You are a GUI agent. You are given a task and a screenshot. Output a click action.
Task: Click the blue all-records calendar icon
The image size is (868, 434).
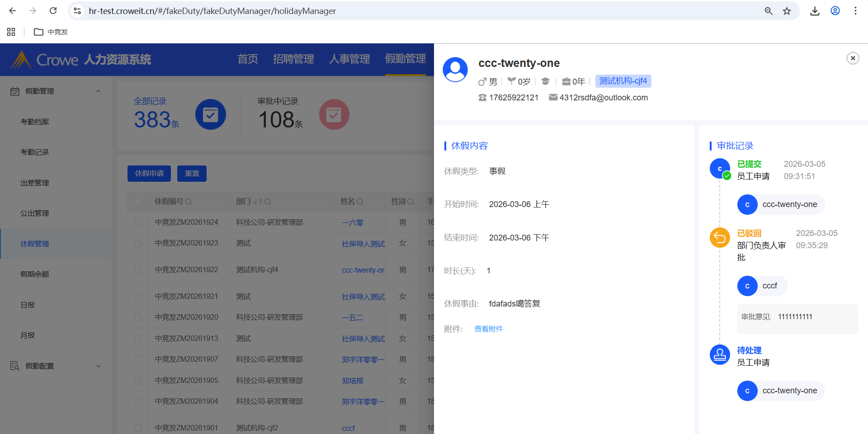(x=211, y=114)
